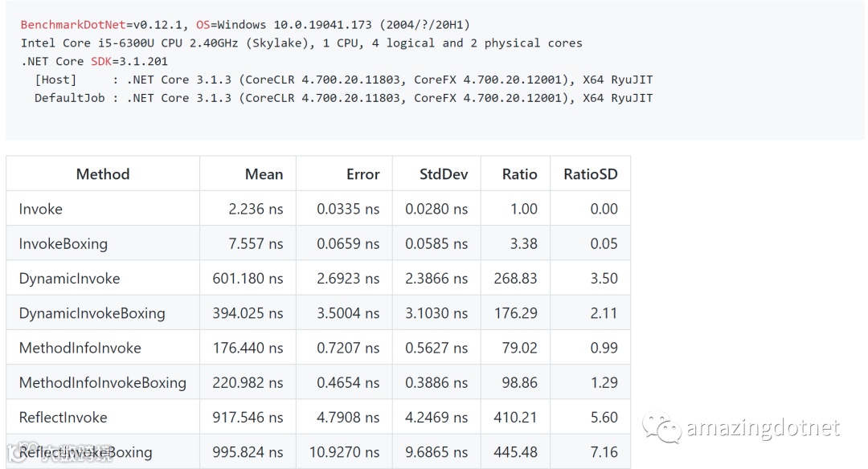Click the StdDev column header
Image resolution: width=868 pixels, height=469 pixels.
444,174
